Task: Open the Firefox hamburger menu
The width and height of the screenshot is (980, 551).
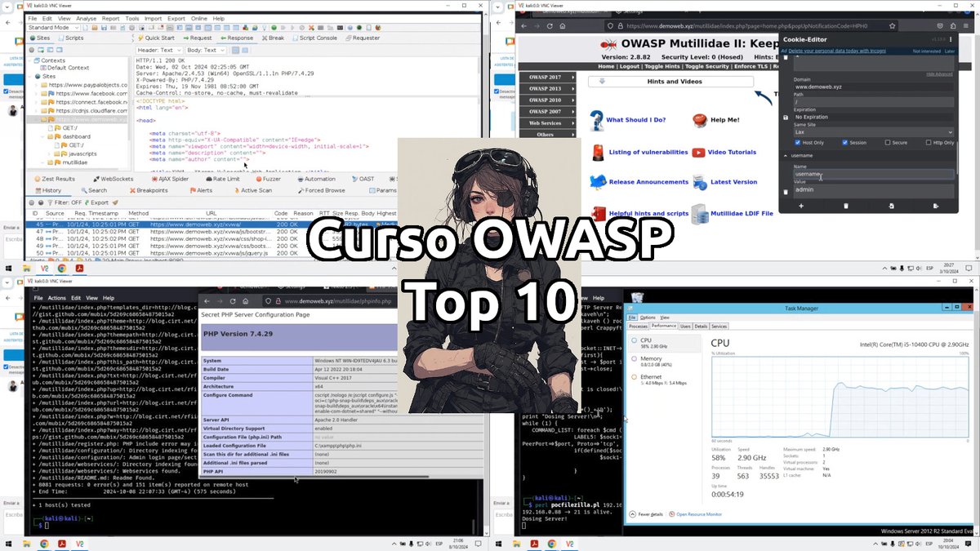Action: [x=966, y=25]
